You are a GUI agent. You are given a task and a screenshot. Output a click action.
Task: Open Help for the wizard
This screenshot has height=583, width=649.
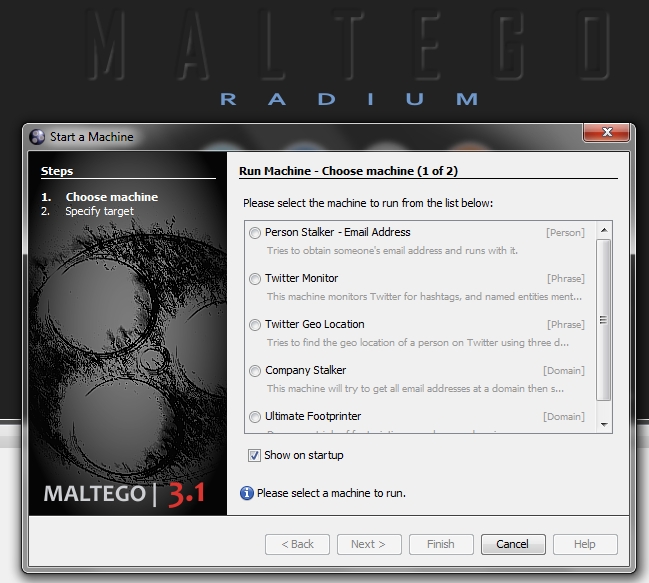coord(585,544)
